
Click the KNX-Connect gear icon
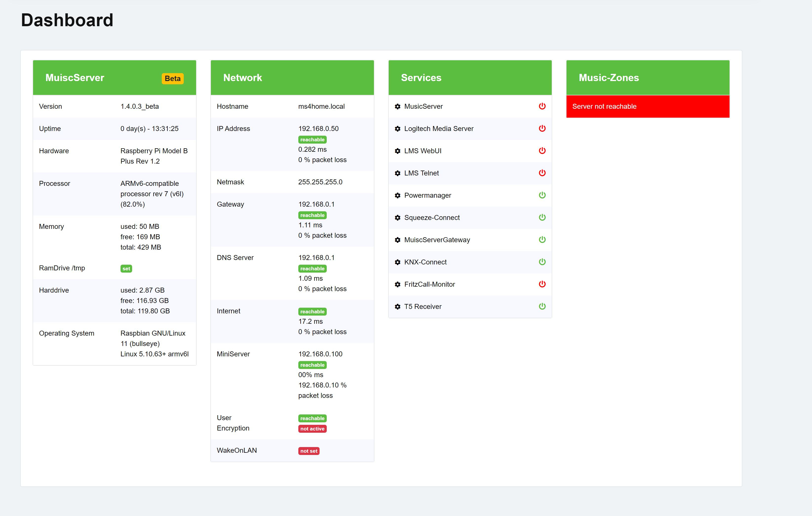pos(398,262)
